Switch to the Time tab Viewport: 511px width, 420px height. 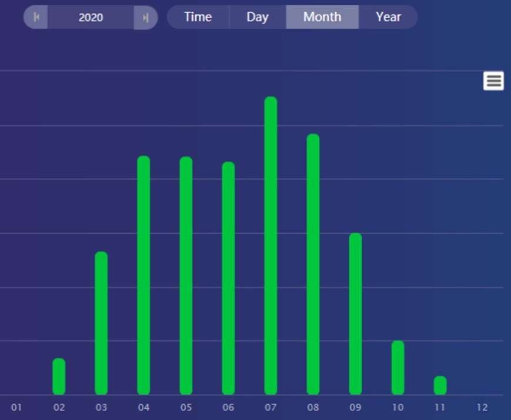point(198,17)
